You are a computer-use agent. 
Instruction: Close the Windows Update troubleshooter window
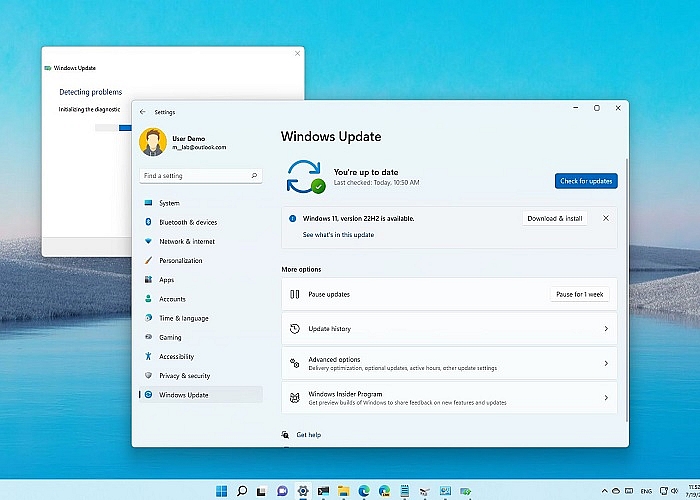pos(298,54)
